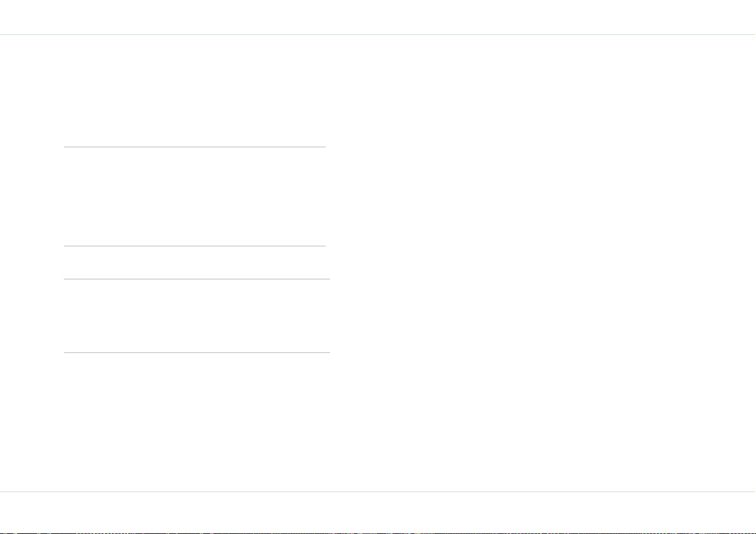The image size is (756, 534).
Task: Click the right end of fourth gray divider
Action: (329, 352)
